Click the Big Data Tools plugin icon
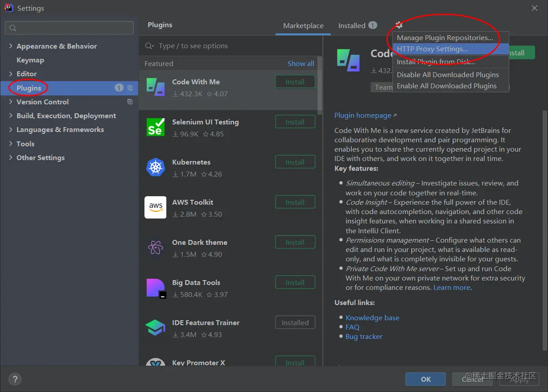This screenshot has height=392, width=548. tap(156, 288)
